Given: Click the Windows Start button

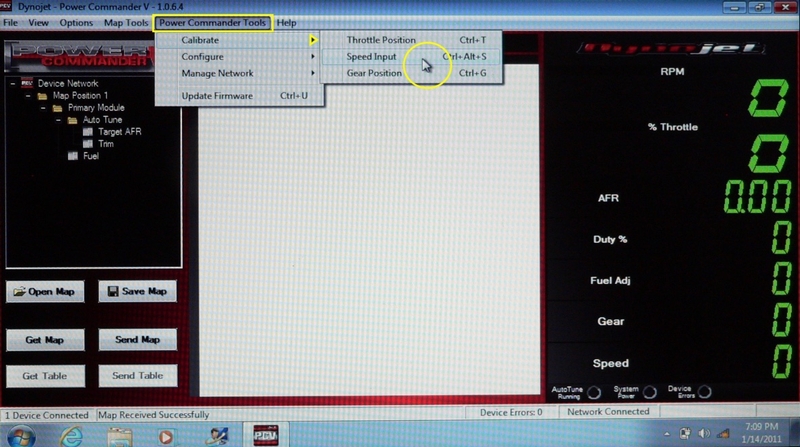Looking at the screenshot, I should coord(22,435).
